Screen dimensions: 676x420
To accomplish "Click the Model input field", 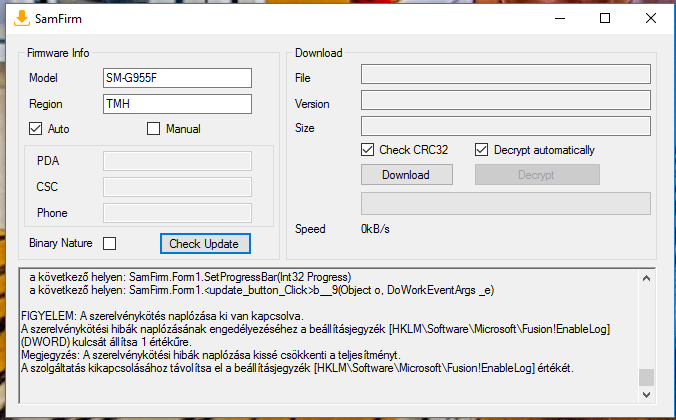I will coord(177,78).
